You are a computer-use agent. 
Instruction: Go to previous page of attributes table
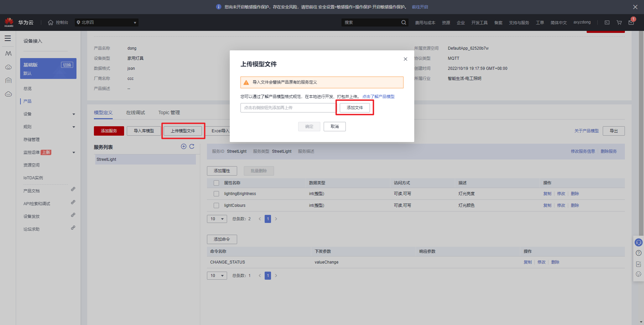tap(260, 219)
